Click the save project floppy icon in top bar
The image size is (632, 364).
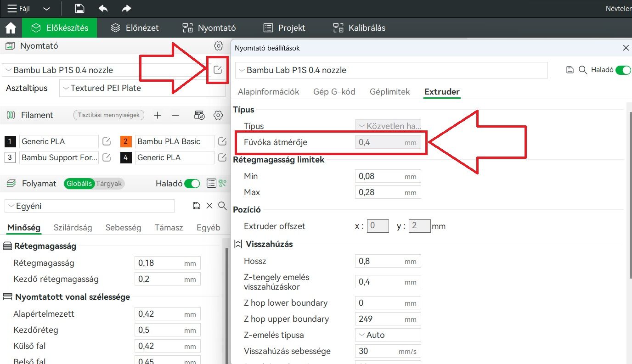[x=80, y=8]
